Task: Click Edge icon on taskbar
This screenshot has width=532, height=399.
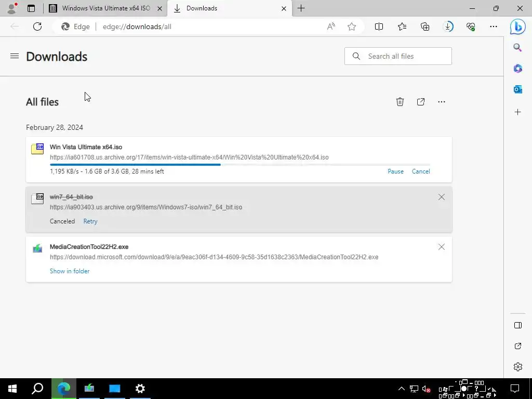Action: tap(63, 389)
